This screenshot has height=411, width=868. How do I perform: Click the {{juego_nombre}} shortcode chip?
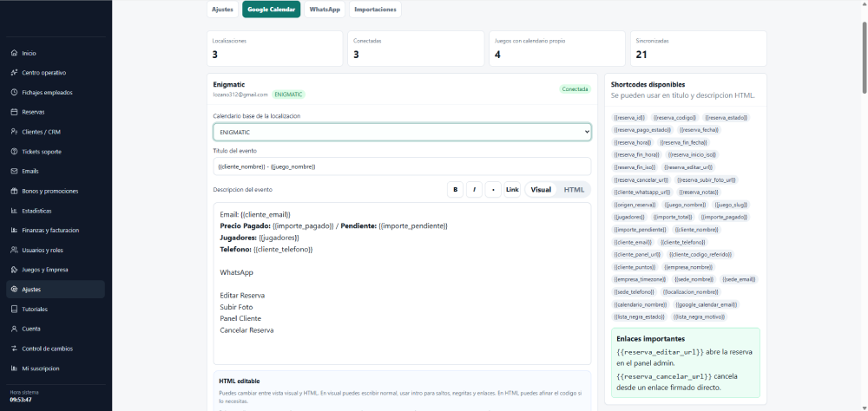tap(684, 205)
